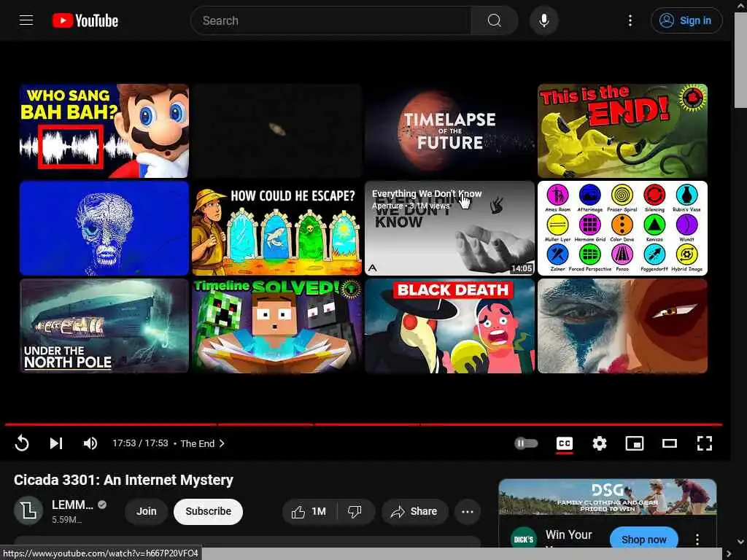Open the YouTube hamburger guide menu

tap(26, 20)
